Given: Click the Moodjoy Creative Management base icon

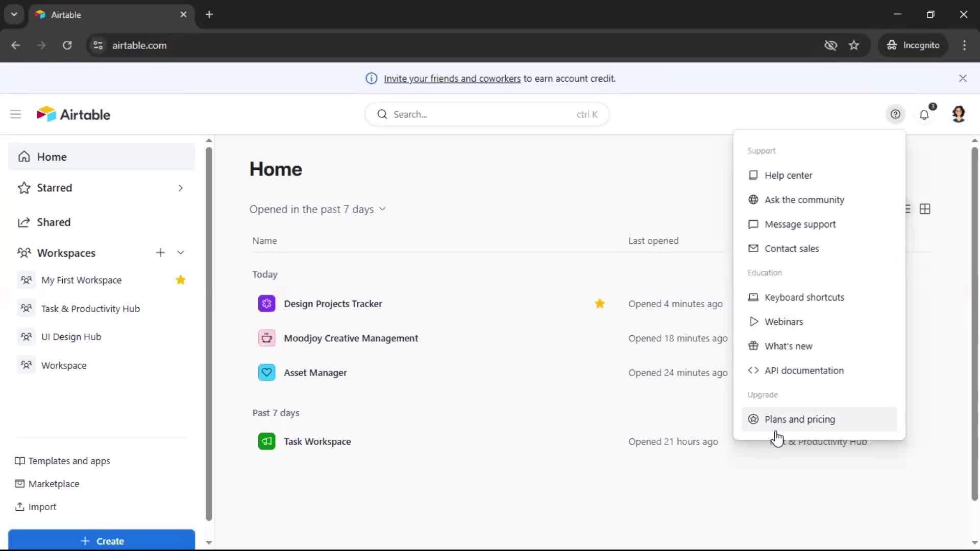Looking at the screenshot, I should [x=266, y=338].
